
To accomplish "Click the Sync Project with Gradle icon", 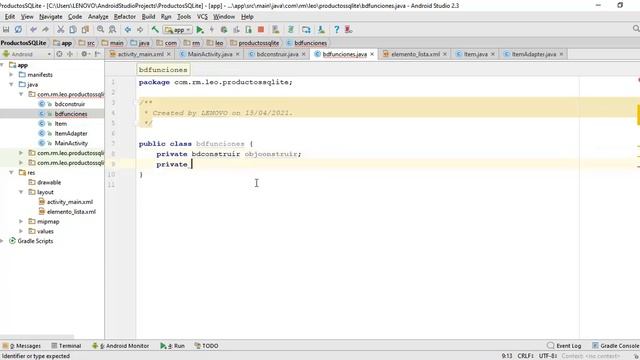I will tap(291, 29).
